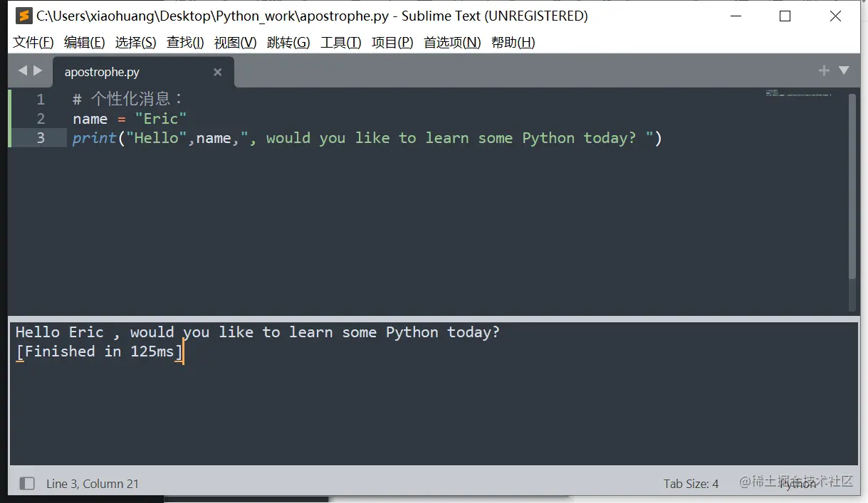868x503 pixels.
Task: Open 项目(P) menu
Action: [x=392, y=43]
